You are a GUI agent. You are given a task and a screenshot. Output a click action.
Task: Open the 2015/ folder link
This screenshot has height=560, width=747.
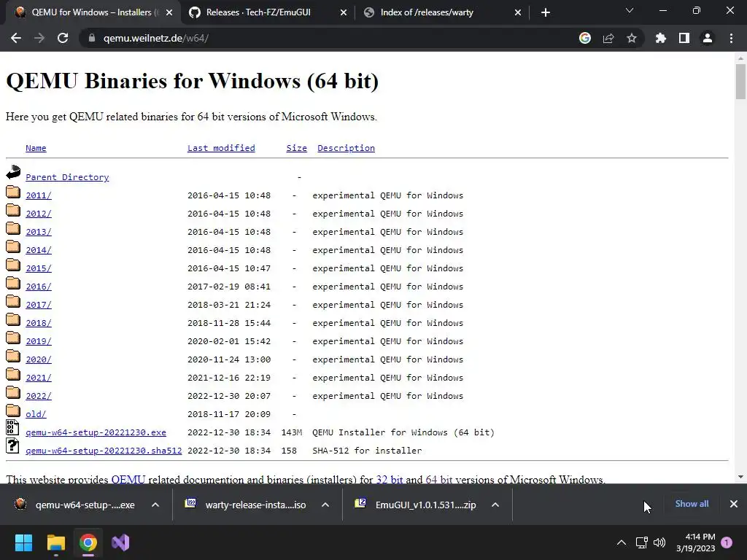click(39, 268)
